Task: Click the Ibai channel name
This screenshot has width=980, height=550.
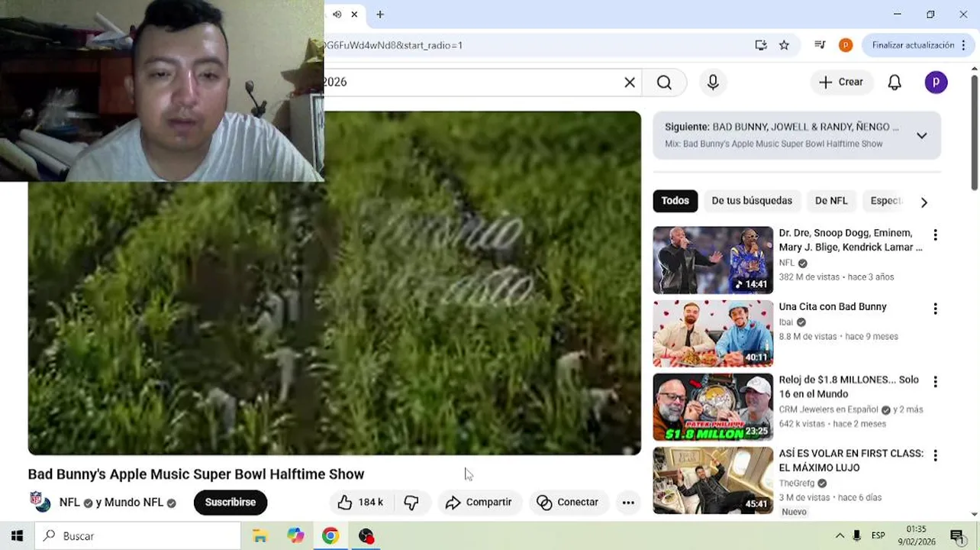Action: 785,322
